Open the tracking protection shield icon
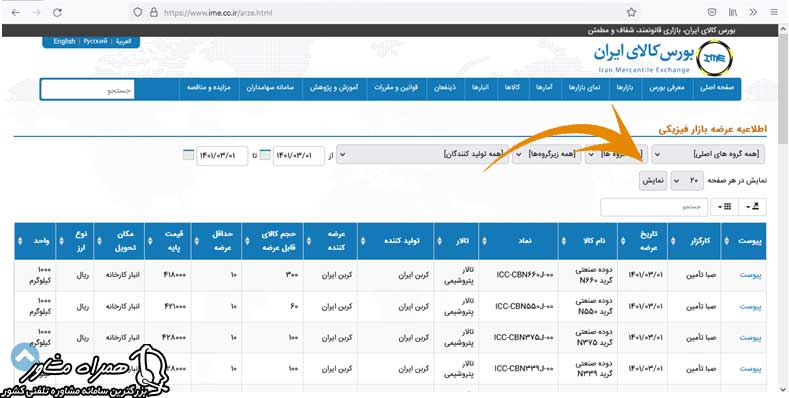The image size is (789, 398). coord(138,13)
